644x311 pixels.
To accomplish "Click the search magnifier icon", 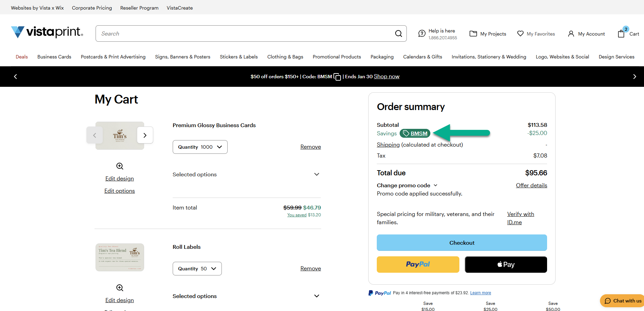I will (398, 33).
